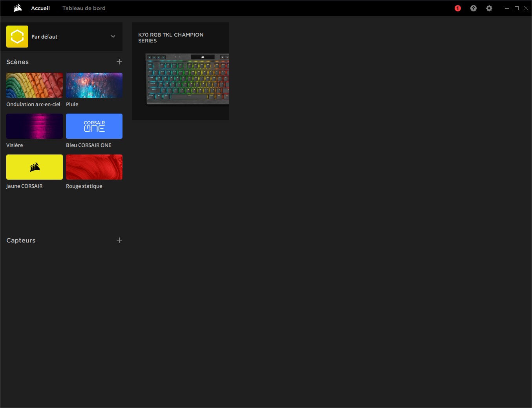Add a new sensor with the plus icon beside Capteurs
The height and width of the screenshot is (408, 532).
[x=119, y=240]
